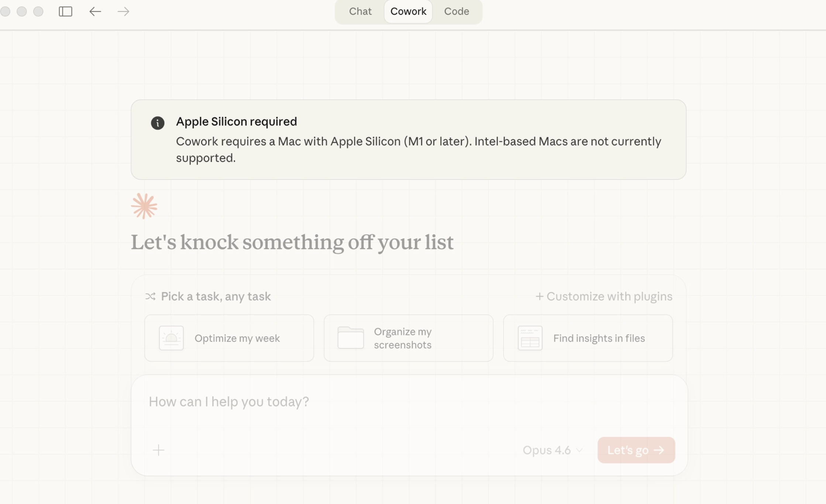Focus the How can I help input
The height and width of the screenshot is (504, 826).
pyautogui.click(x=369, y=402)
